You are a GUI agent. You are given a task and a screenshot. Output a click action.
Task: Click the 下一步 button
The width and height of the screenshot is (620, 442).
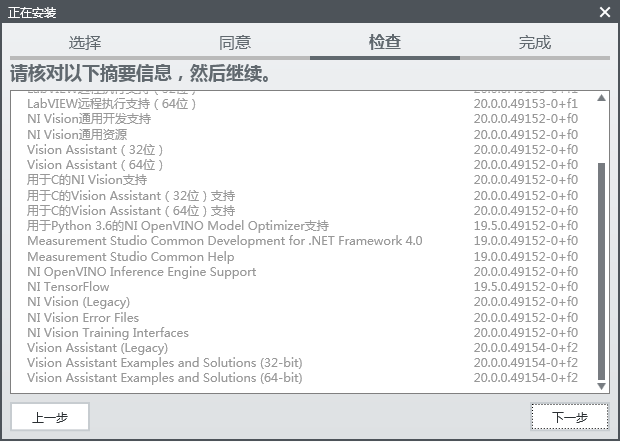tap(569, 417)
